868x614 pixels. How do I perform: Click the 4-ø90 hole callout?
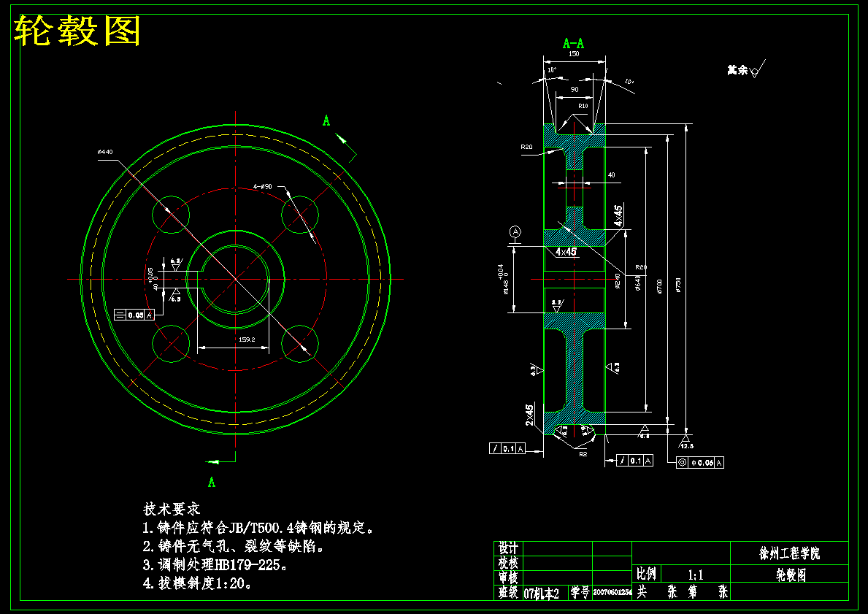(262, 187)
